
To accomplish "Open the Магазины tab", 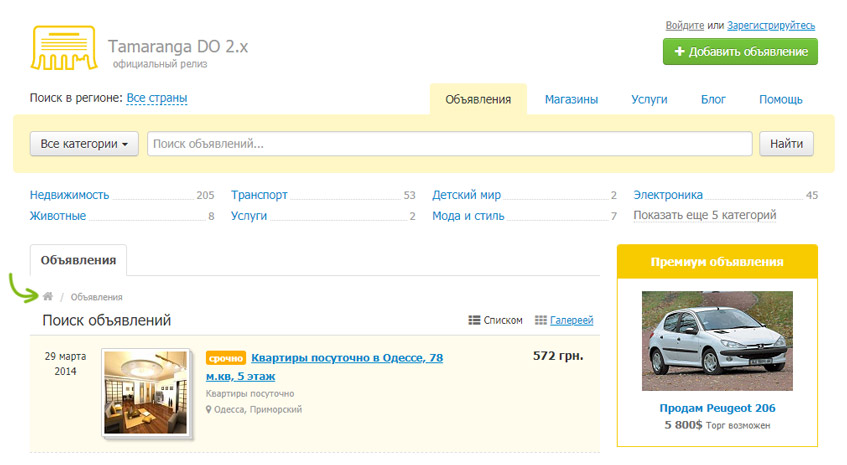I will tap(571, 99).
